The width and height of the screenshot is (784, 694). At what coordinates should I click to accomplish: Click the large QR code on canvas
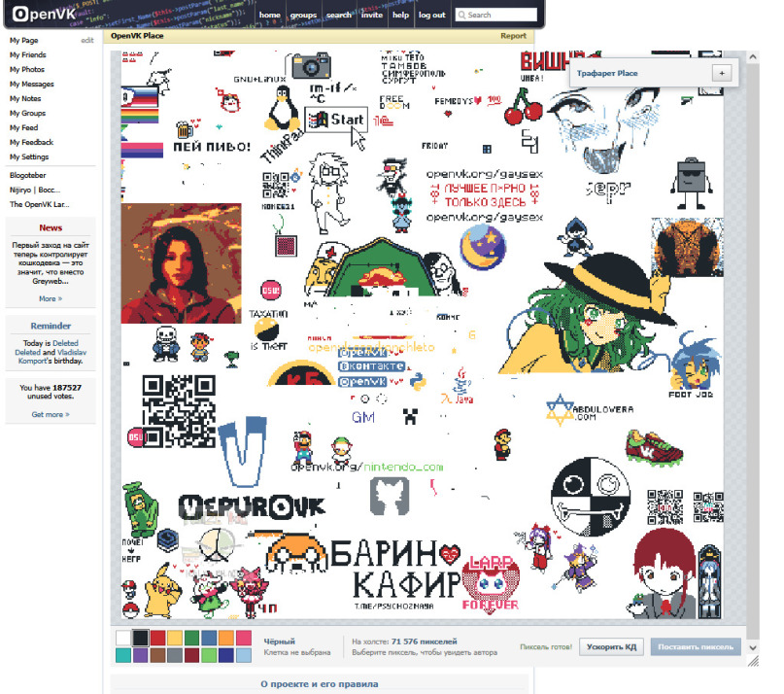click(x=179, y=411)
